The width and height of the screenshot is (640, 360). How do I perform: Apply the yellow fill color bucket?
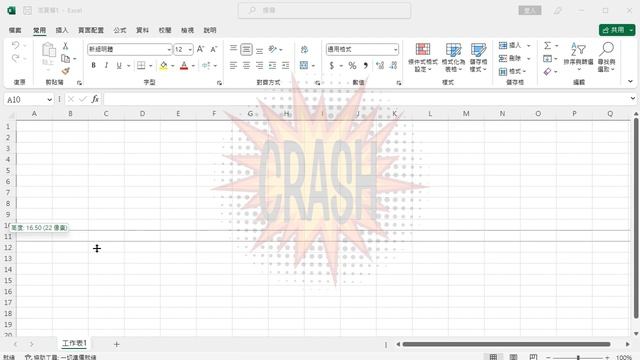point(164,65)
